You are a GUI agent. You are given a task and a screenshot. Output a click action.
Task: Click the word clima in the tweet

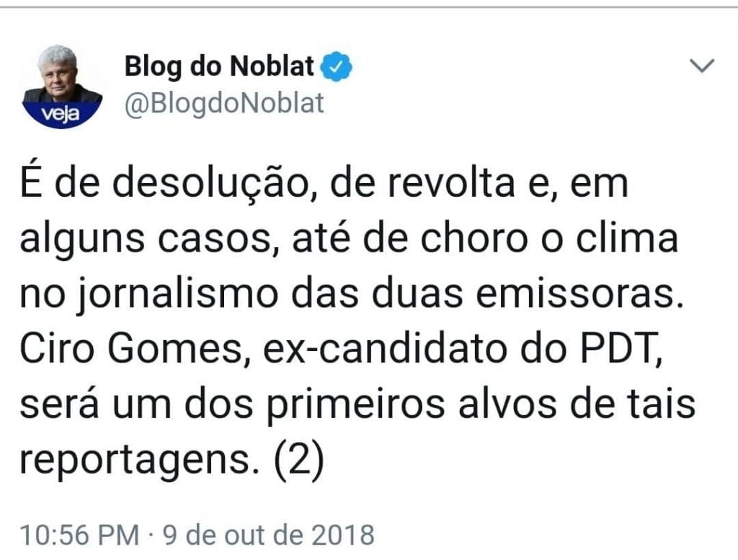click(632, 239)
